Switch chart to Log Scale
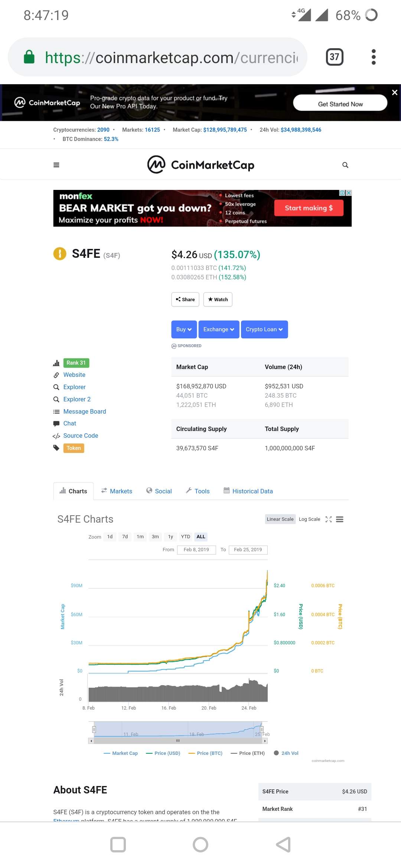 tap(309, 519)
